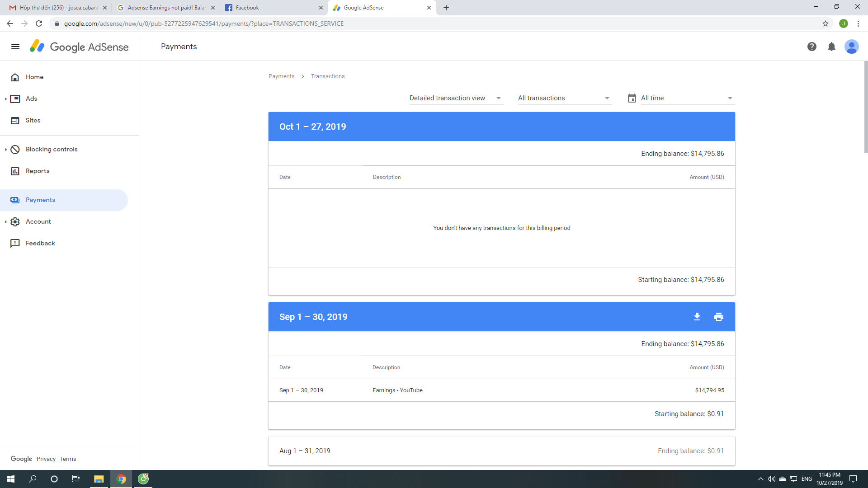868x488 pixels.
Task: Open the account avatar in header
Action: (x=851, y=47)
